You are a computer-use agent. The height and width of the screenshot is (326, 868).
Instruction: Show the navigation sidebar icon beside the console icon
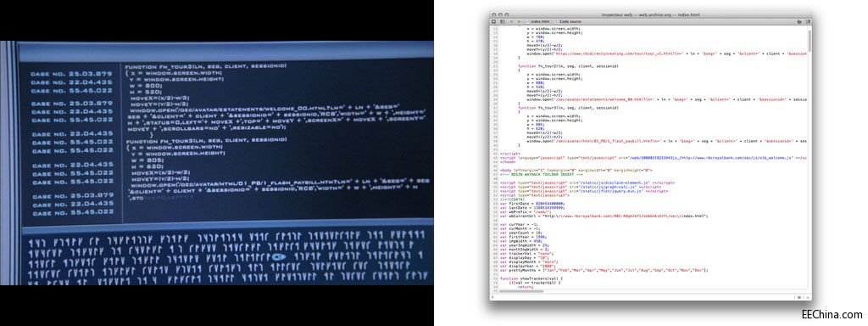point(503,21)
